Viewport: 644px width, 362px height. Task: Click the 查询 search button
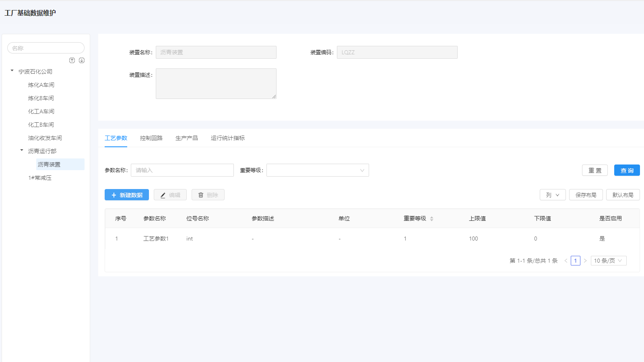pos(627,171)
